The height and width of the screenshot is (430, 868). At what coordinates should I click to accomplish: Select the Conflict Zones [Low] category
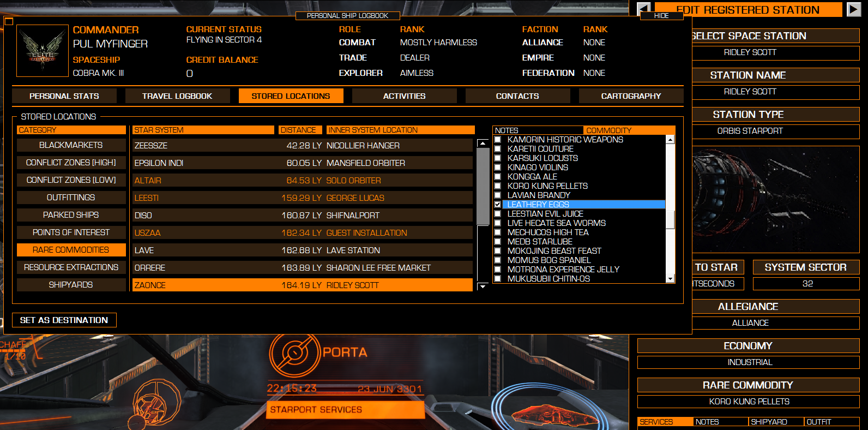71,180
